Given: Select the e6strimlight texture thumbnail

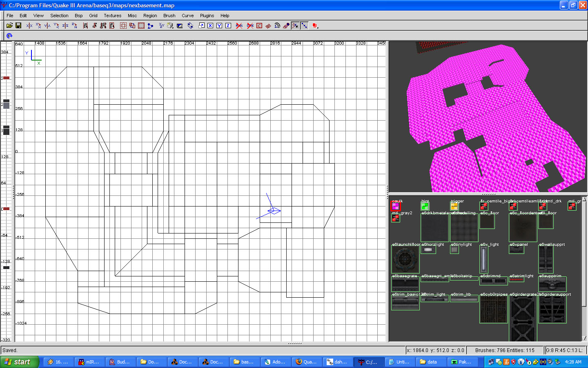Looking at the screenshot, I should tap(517, 280).
